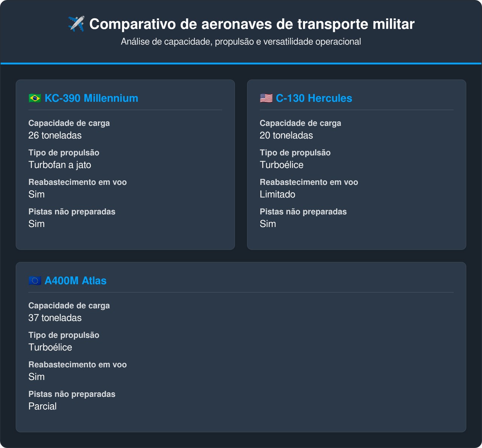Click the 'Turbofan a jato' propulsion value
482x448 pixels.
(x=60, y=165)
